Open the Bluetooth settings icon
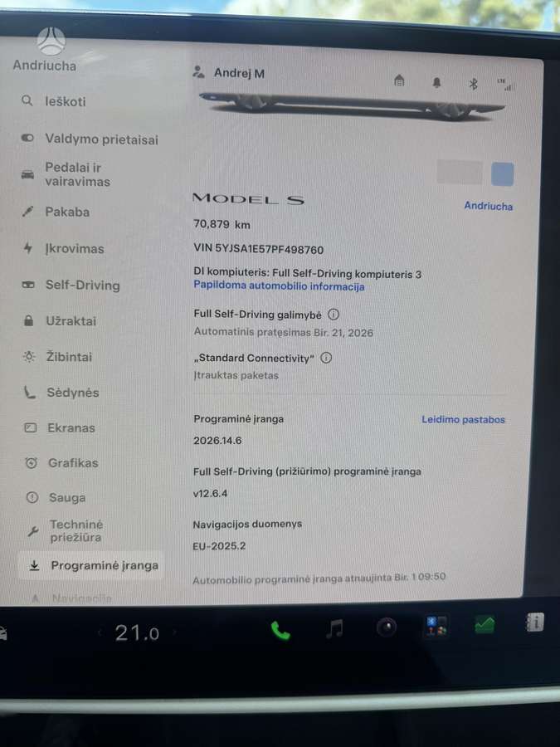The image size is (560, 747). [474, 85]
